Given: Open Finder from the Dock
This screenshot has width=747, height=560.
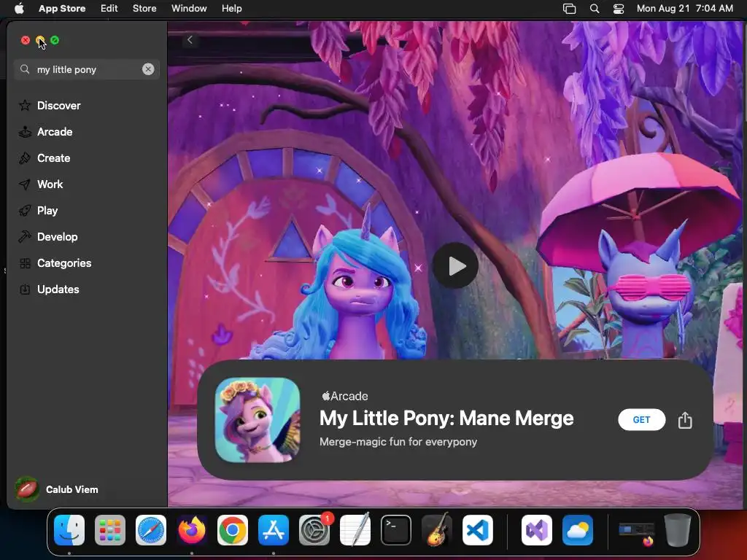Looking at the screenshot, I should pyautogui.click(x=69, y=529).
